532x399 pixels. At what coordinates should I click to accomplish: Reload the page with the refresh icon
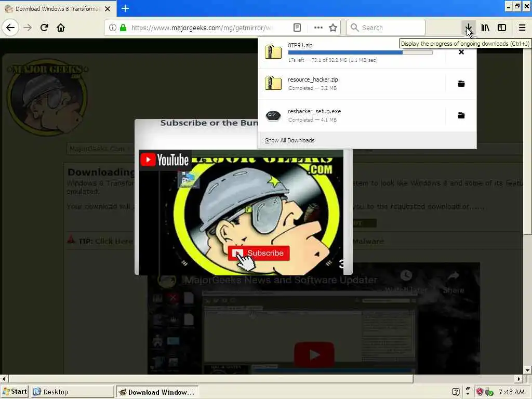44,28
